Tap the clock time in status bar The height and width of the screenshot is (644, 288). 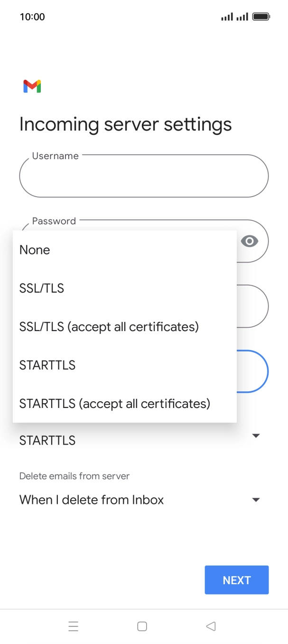[x=32, y=17]
